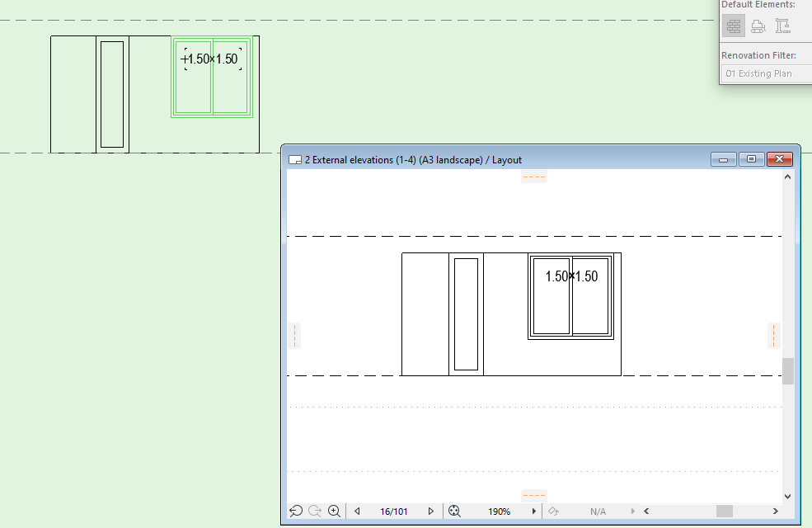Click the horizontal scrollbar left arrow in the Layout window
This screenshot has height=528, width=812.
646,511
